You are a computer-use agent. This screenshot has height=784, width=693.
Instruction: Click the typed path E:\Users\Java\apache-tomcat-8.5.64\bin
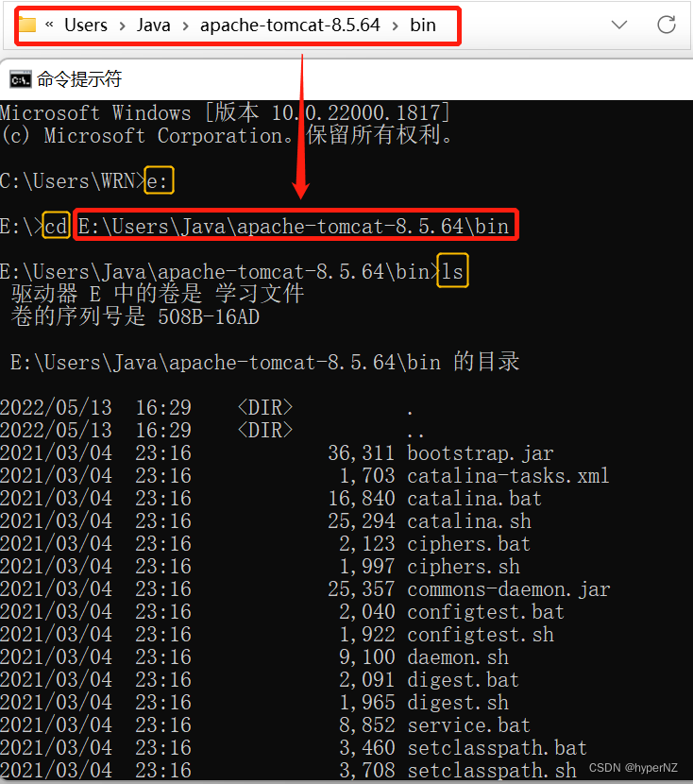point(294,226)
